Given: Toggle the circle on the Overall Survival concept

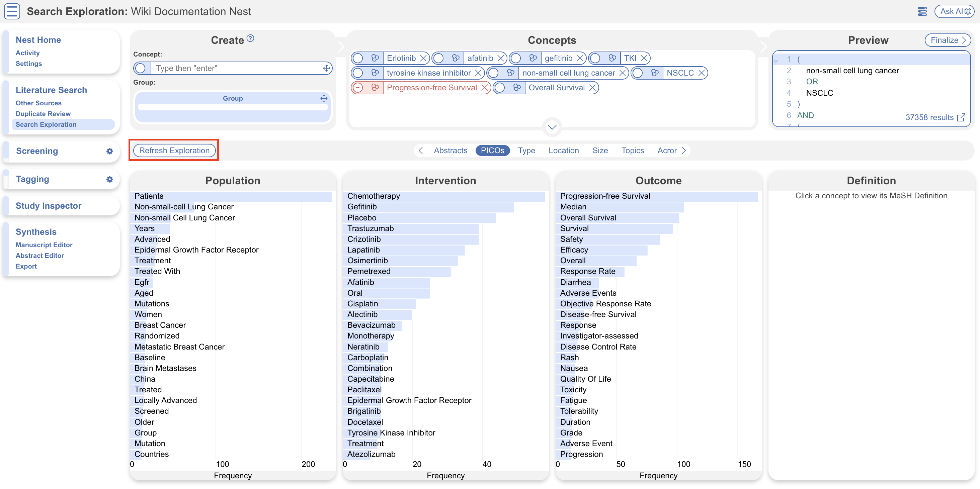Looking at the screenshot, I should [x=499, y=88].
